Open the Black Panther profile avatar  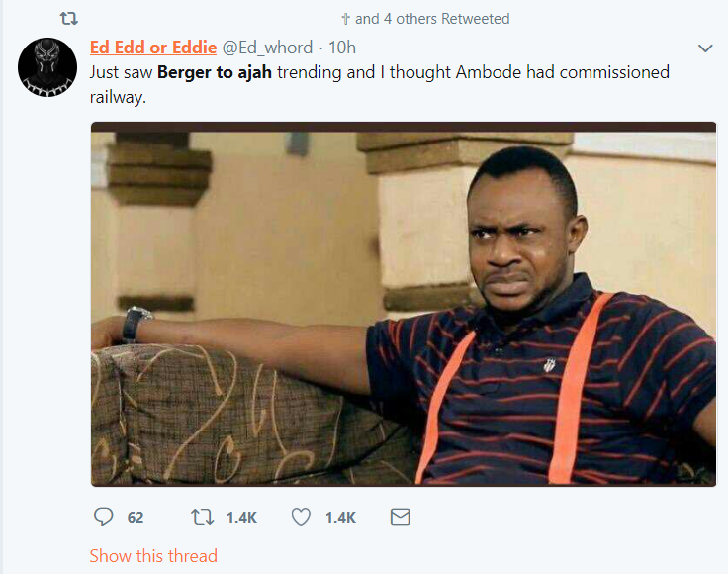(x=47, y=67)
